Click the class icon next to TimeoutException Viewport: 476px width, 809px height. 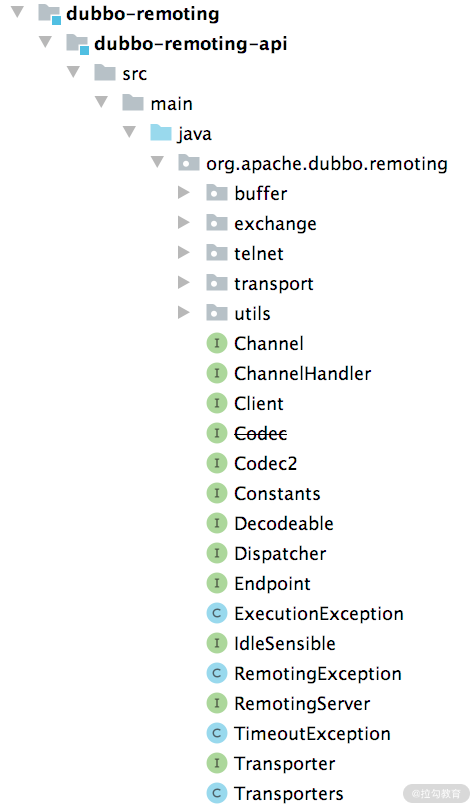(x=217, y=733)
